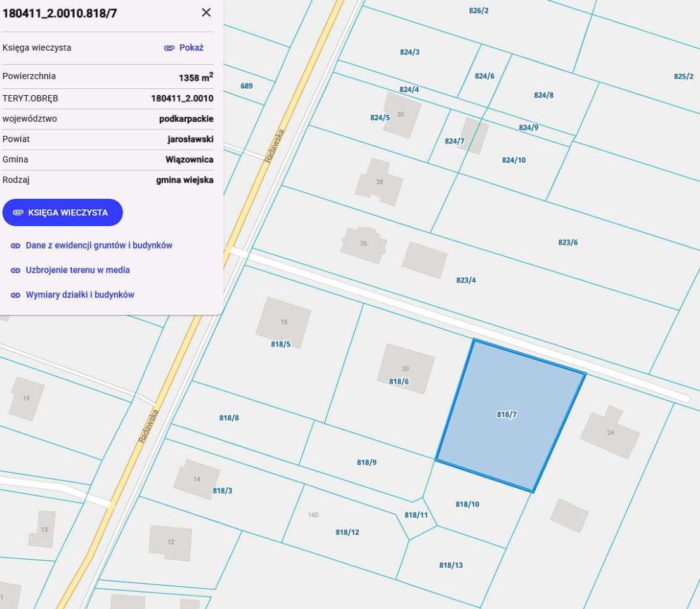
Task: Open Uzbrojenie terenu w media link
Action: tap(78, 270)
